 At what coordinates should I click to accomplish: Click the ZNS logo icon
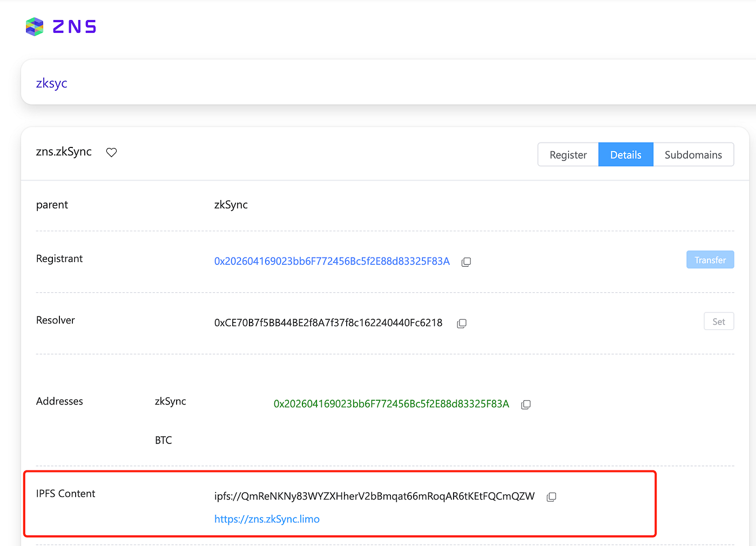35,26
